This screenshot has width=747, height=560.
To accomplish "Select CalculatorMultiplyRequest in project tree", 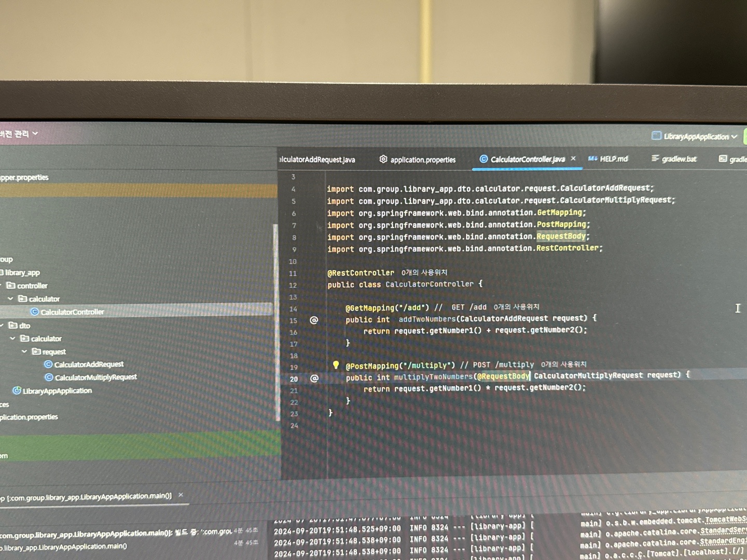I will [95, 377].
